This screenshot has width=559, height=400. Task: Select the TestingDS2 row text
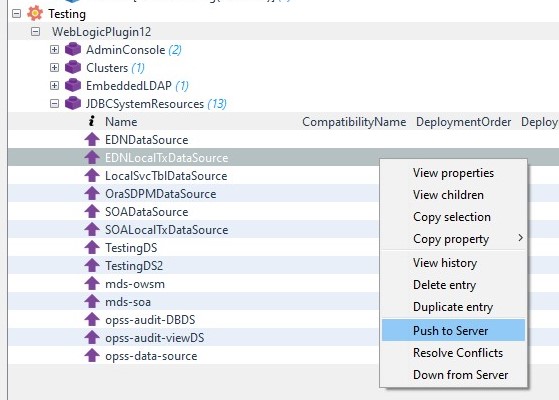tap(134, 266)
